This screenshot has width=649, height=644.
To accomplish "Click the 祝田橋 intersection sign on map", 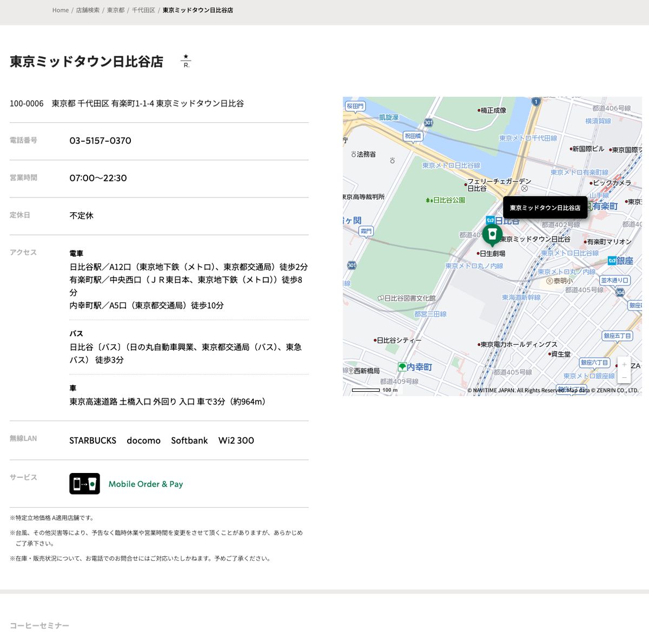I will (413, 136).
